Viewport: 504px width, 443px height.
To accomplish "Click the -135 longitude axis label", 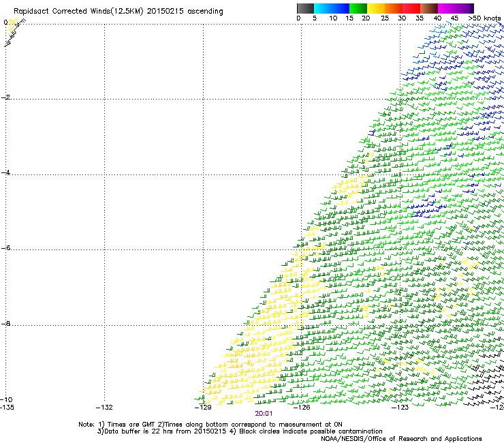I will coord(7,408).
